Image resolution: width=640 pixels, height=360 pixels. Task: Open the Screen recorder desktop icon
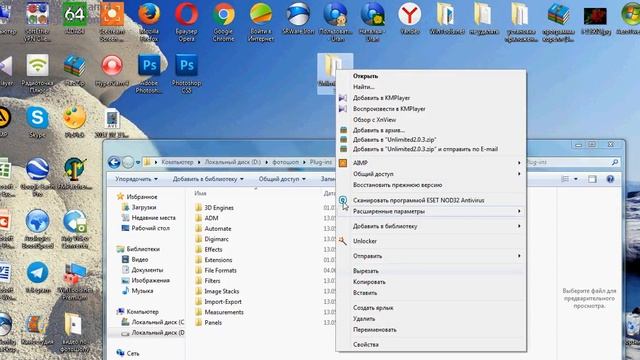[112, 21]
